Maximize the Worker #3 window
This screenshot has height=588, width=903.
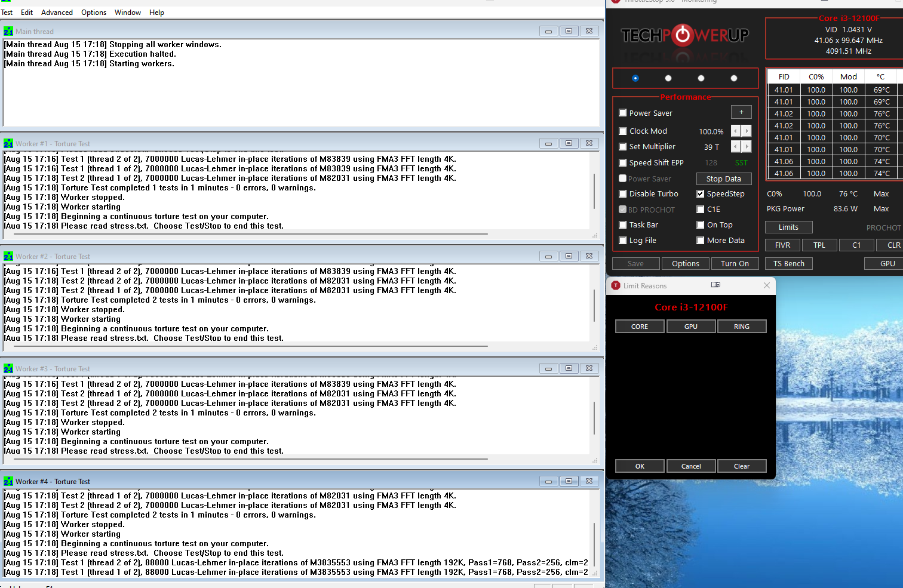(x=569, y=368)
